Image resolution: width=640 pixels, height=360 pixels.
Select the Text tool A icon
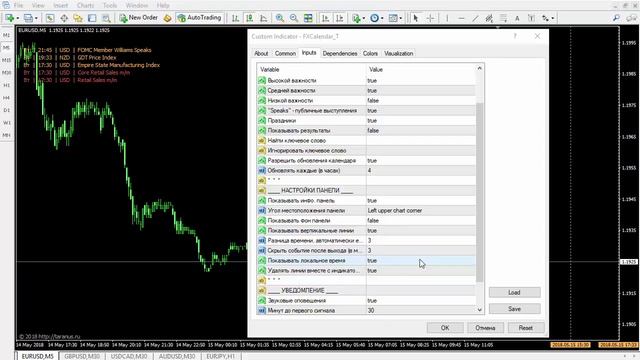(517, 18)
